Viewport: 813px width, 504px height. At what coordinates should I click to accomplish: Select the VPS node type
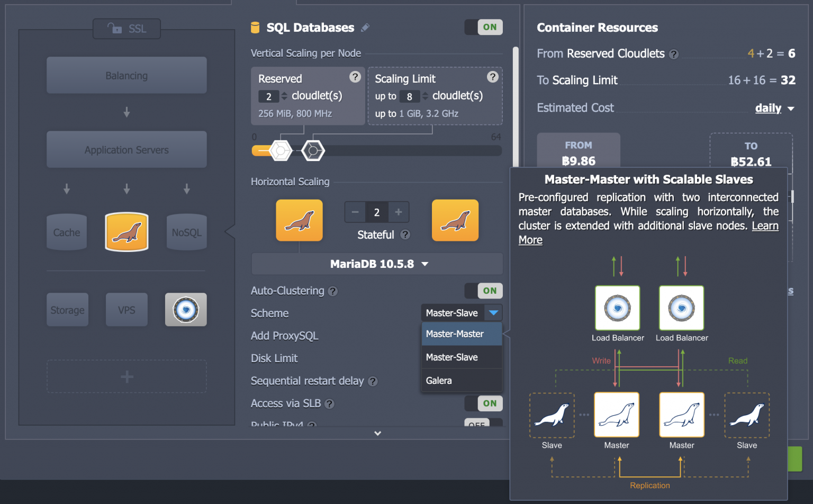coord(127,310)
